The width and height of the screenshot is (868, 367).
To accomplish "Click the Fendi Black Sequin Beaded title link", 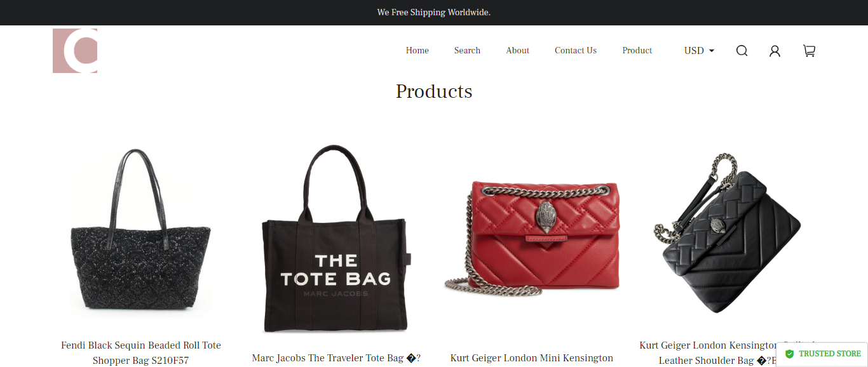I will (141, 353).
